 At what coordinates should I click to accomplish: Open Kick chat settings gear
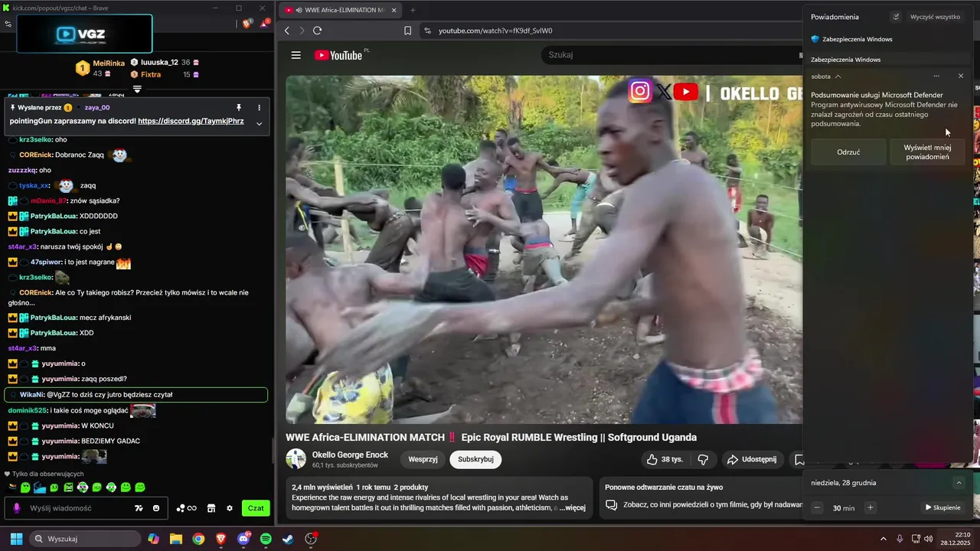click(x=229, y=508)
